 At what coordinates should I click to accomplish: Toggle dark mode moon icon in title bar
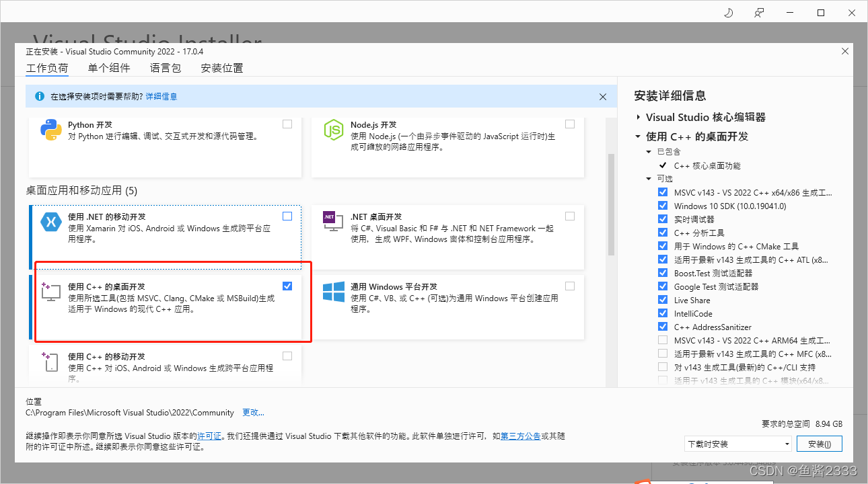728,12
